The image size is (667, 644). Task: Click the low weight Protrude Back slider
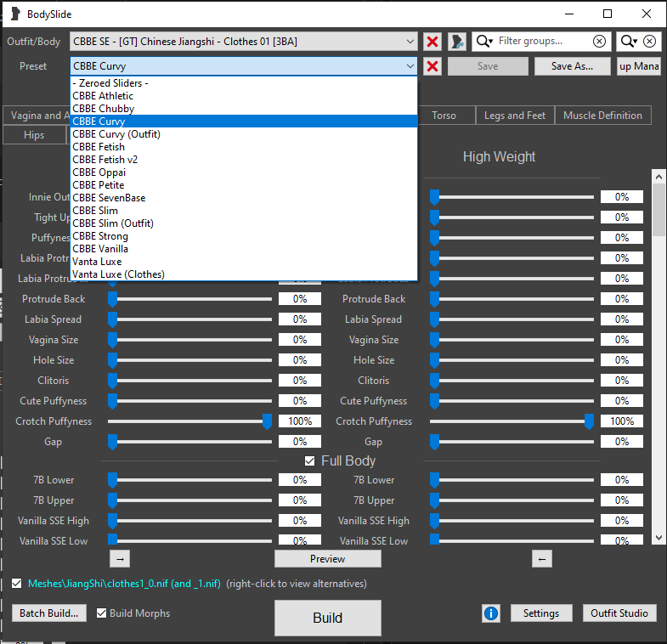coord(189,299)
